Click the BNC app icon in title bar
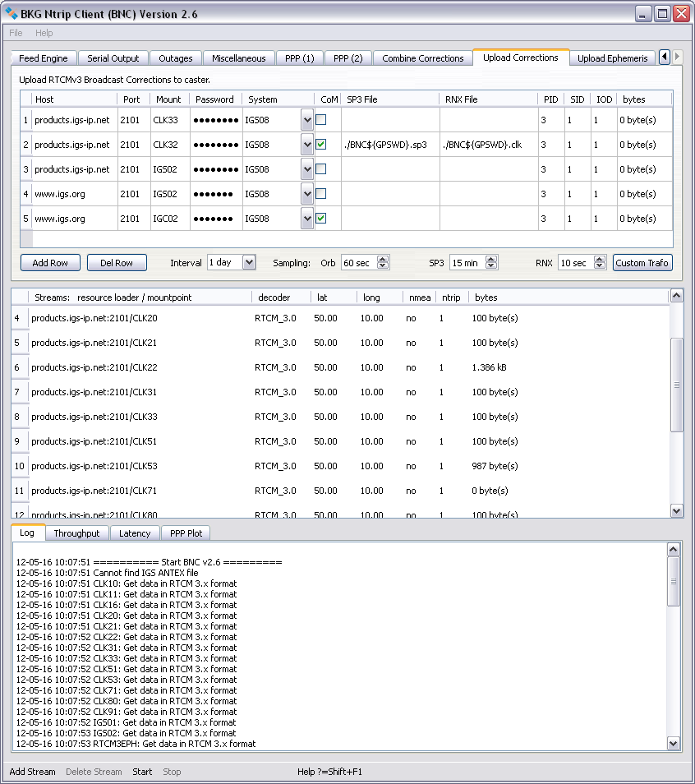 [x=12, y=14]
